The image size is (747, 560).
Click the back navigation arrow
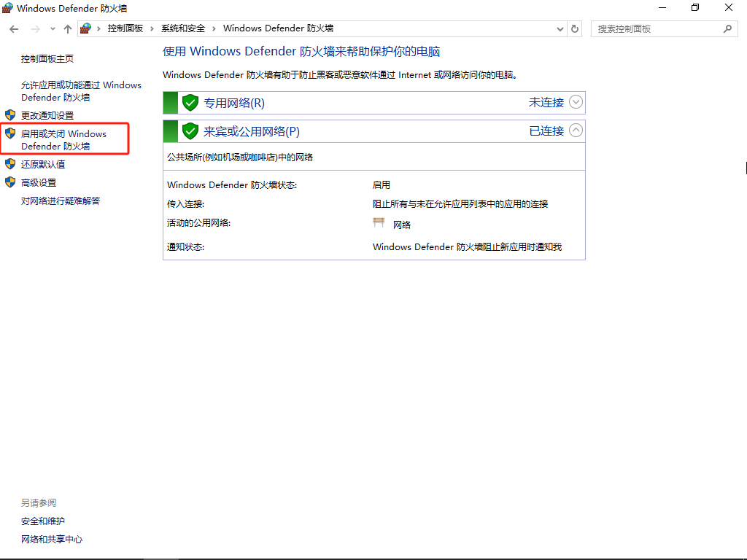coord(14,28)
